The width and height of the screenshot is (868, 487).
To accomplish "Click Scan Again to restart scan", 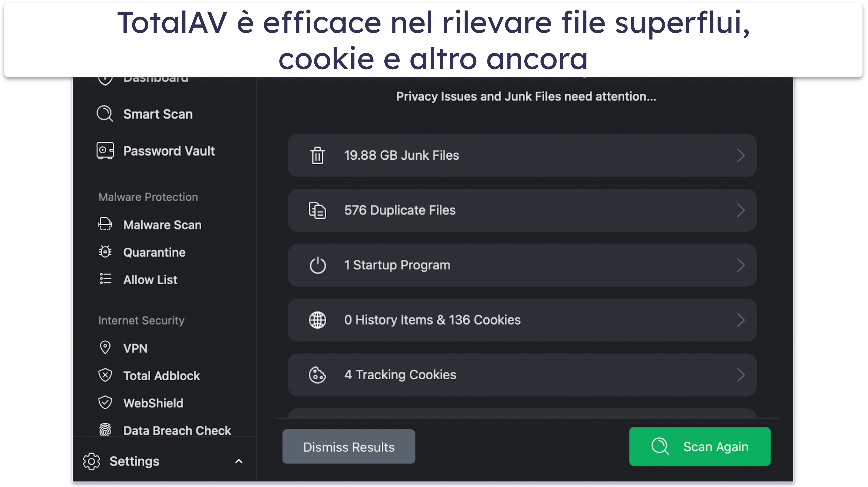I will click(x=701, y=446).
